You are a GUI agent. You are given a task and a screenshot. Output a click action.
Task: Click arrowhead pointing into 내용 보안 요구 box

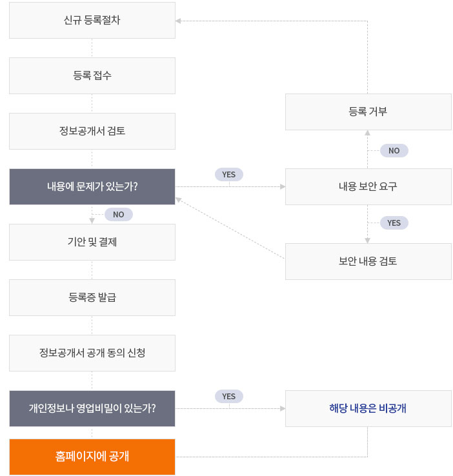[x=283, y=186]
